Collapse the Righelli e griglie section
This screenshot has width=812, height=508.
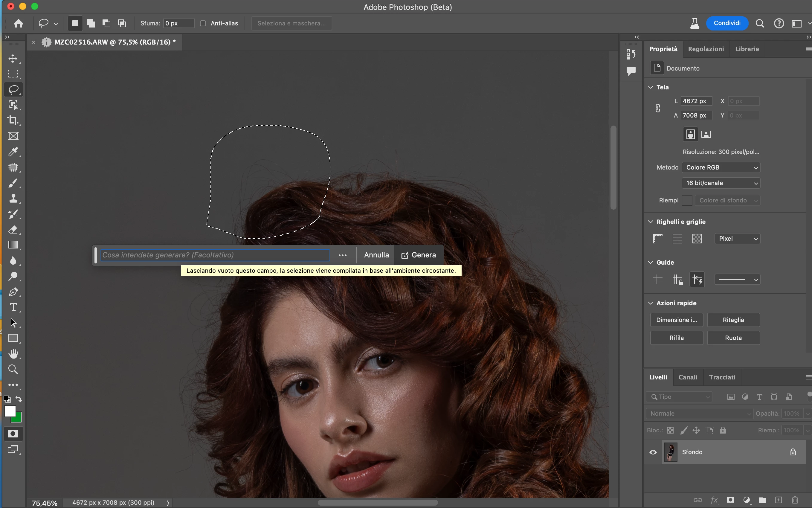click(651, 222)
